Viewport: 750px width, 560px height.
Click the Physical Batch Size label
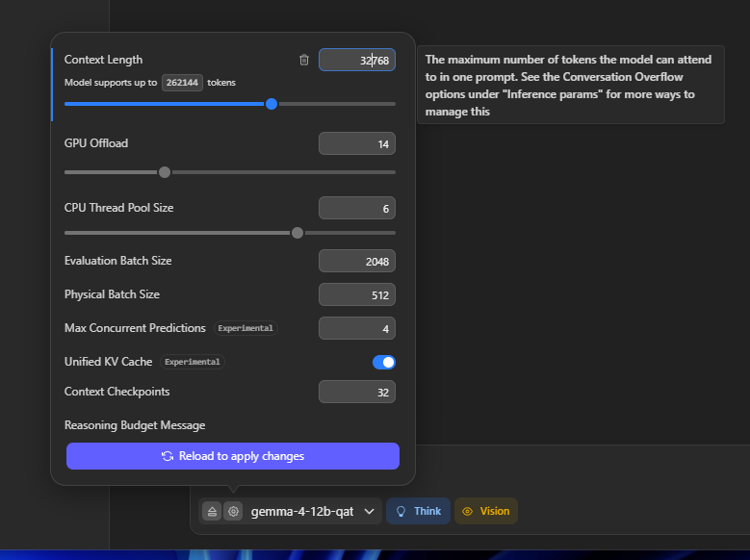click(112, 294)
